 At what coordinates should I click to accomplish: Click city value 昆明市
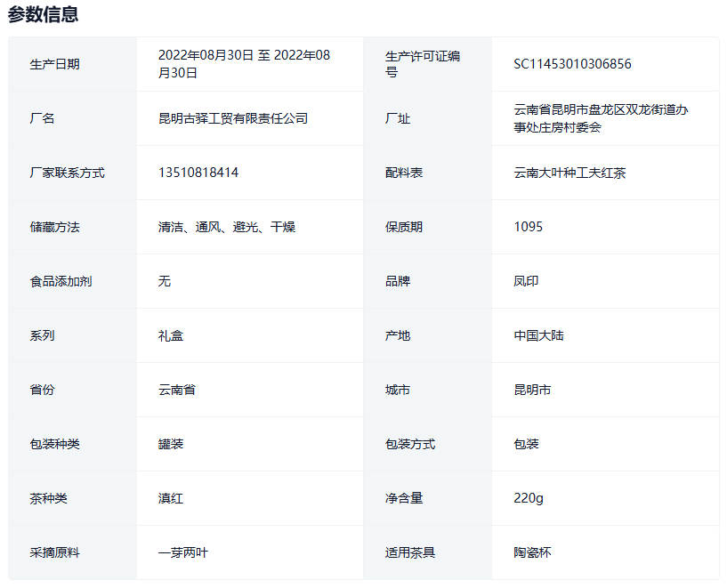click(x=532, y=390)
